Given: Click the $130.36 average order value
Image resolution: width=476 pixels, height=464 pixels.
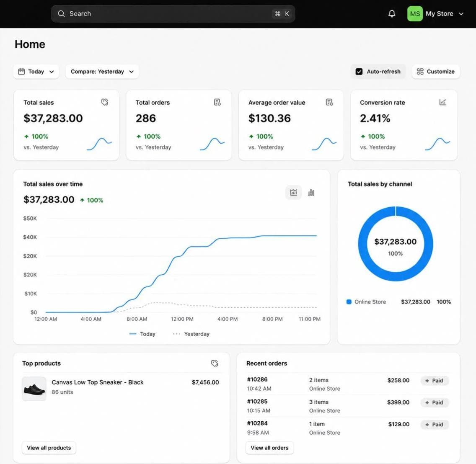Looking at the screenshot, I should (x=269, y=119).
